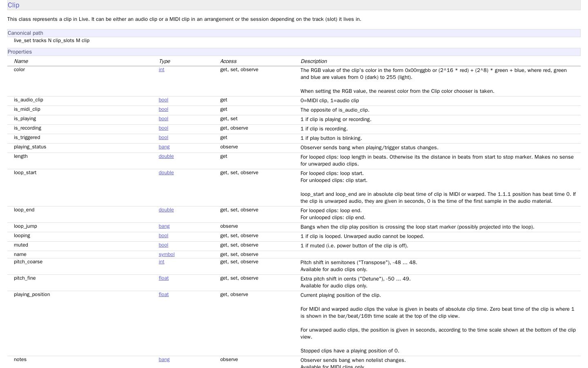588x368 pixels.
Task: Open the int link for pitch_coarse
Action: [161, 262]
